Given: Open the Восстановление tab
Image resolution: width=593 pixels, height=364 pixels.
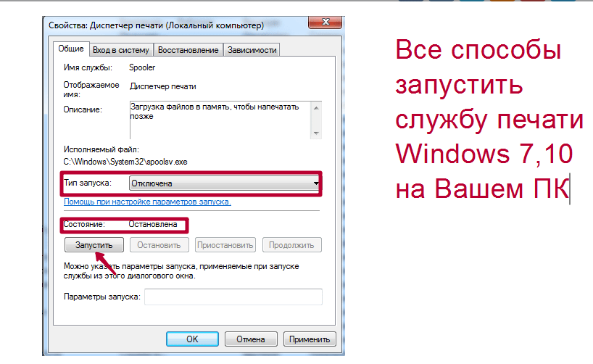Looking at the screenshot, I should point(188,50).
